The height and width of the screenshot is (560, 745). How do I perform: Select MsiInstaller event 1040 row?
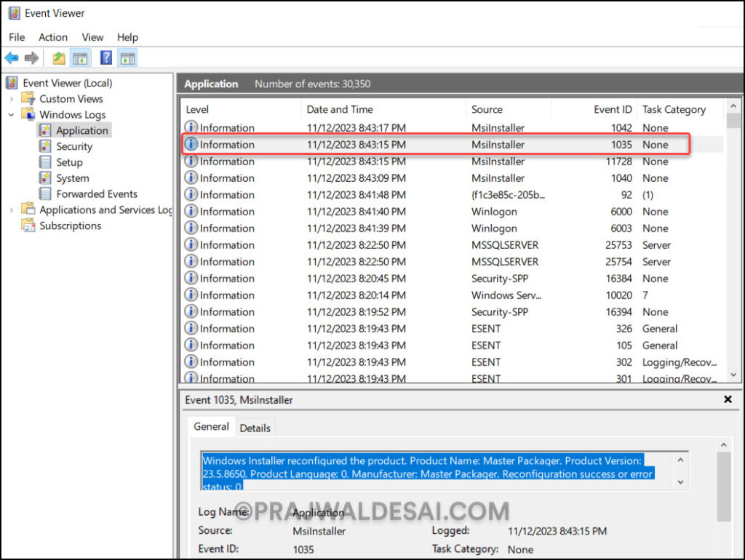pos(453,178)
